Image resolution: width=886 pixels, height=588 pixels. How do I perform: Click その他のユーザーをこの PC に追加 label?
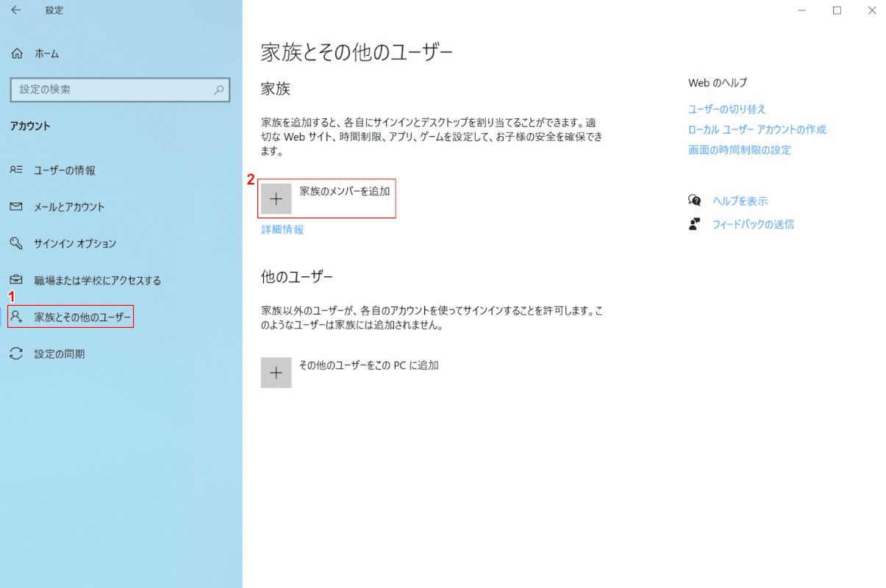click(x=369, y=365)
